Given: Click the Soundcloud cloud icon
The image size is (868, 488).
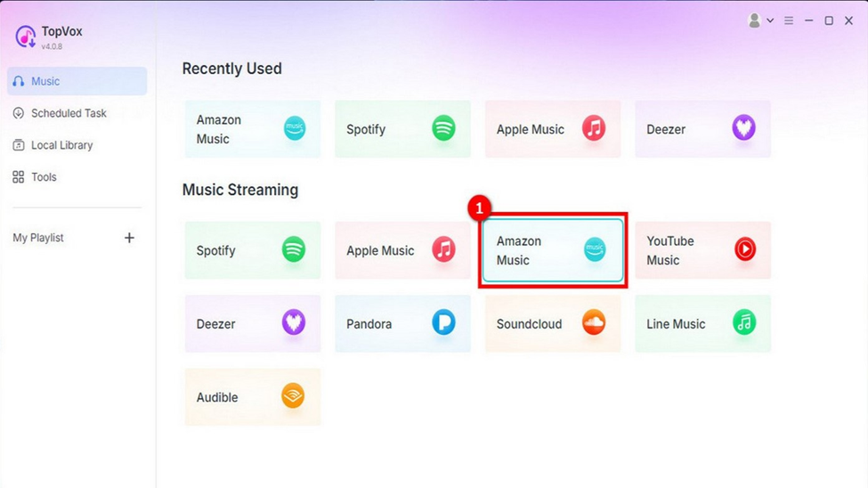Looking at the screenshot, I should (594, 323).
